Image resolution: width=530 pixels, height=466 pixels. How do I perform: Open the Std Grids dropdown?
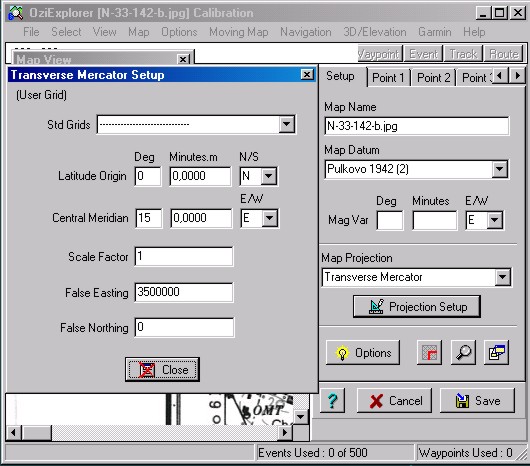(286, 124)
